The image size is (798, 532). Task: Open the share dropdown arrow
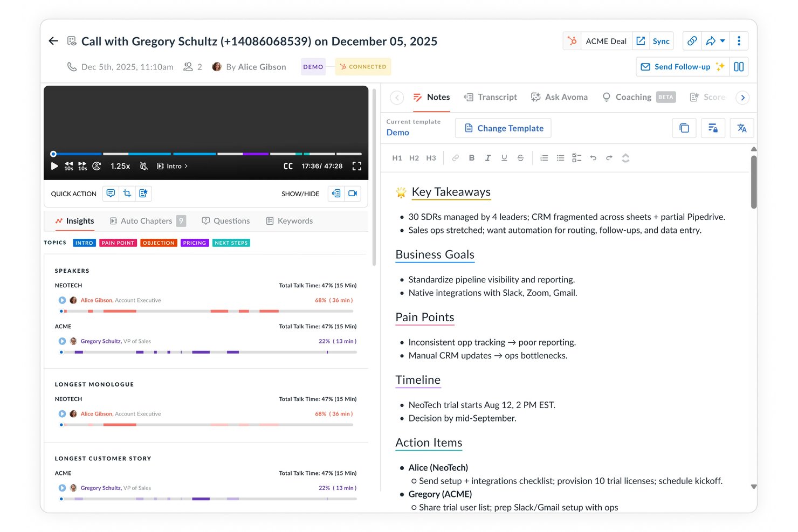click(x=723, y=41)
